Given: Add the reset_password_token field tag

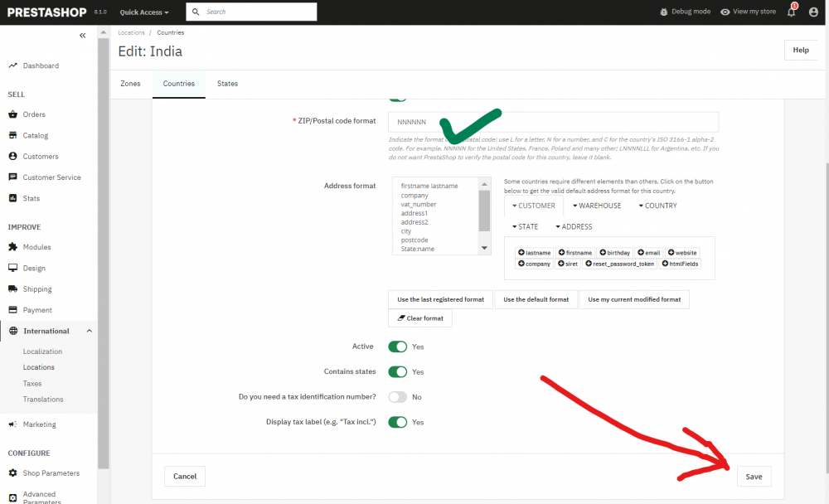Looking at the screenshot, I should pos(619,264).
